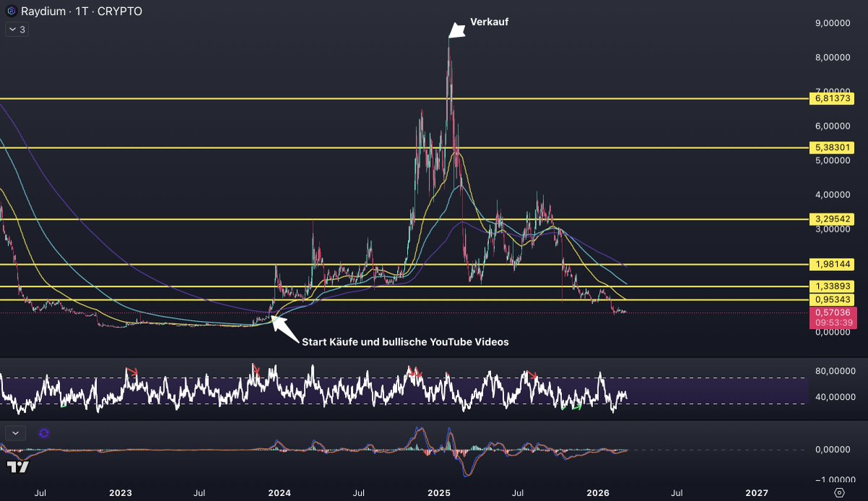
Task: Click the Raydium coin logo icon
Action: coord(11,12)
